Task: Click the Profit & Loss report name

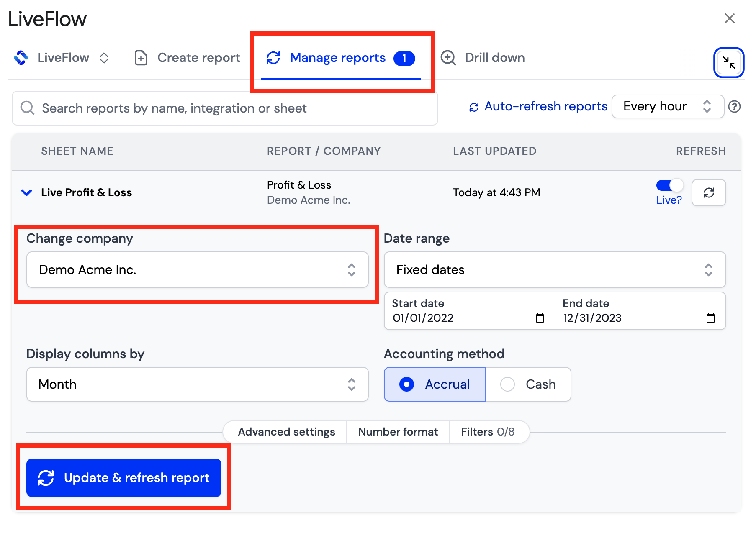Action: coord(299,185)
